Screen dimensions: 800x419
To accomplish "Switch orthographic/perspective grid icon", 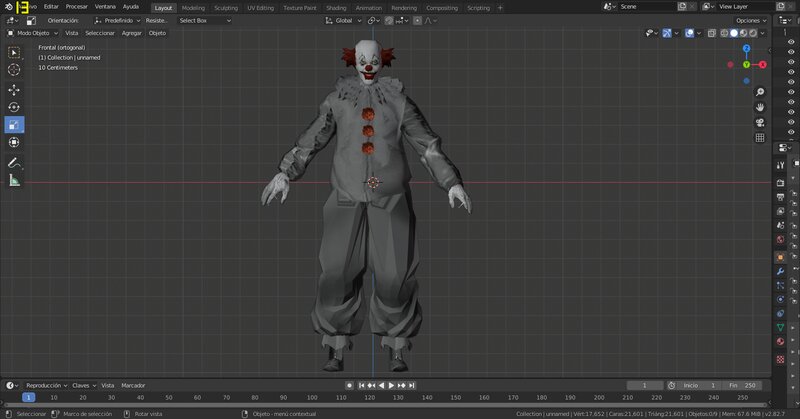I will pos(760,138).
